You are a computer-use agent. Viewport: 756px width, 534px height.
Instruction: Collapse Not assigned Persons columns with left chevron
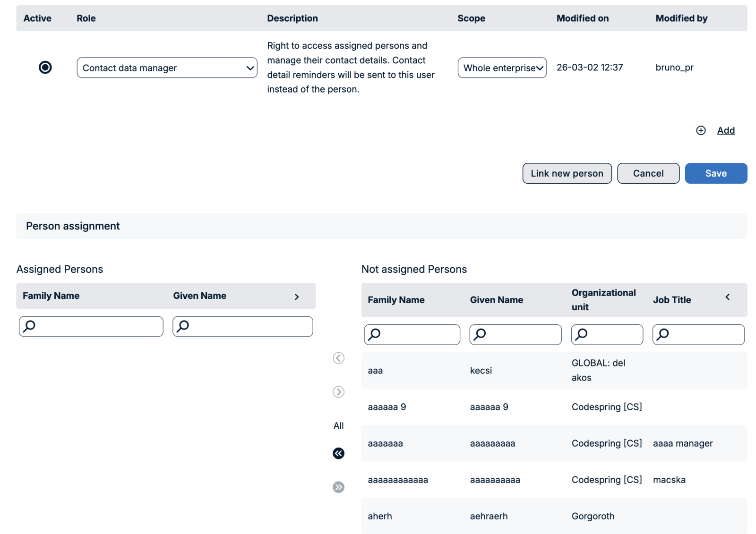click(x=728, y=297)
